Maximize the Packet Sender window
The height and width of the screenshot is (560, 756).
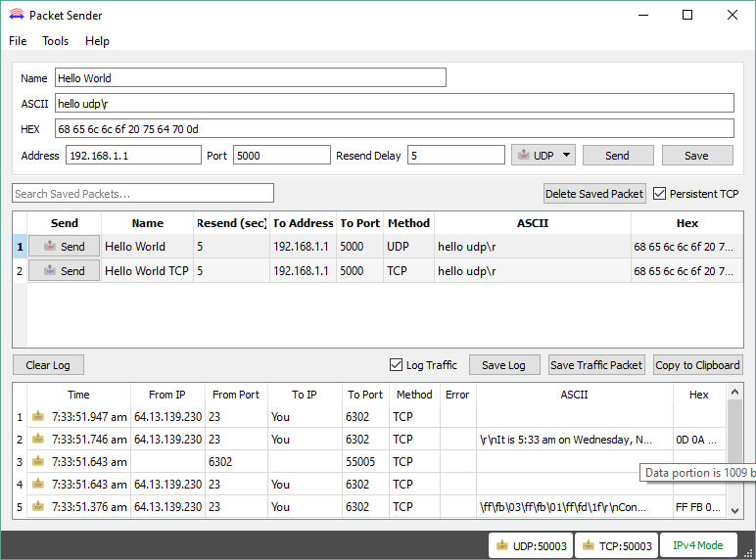pos(687,15)
